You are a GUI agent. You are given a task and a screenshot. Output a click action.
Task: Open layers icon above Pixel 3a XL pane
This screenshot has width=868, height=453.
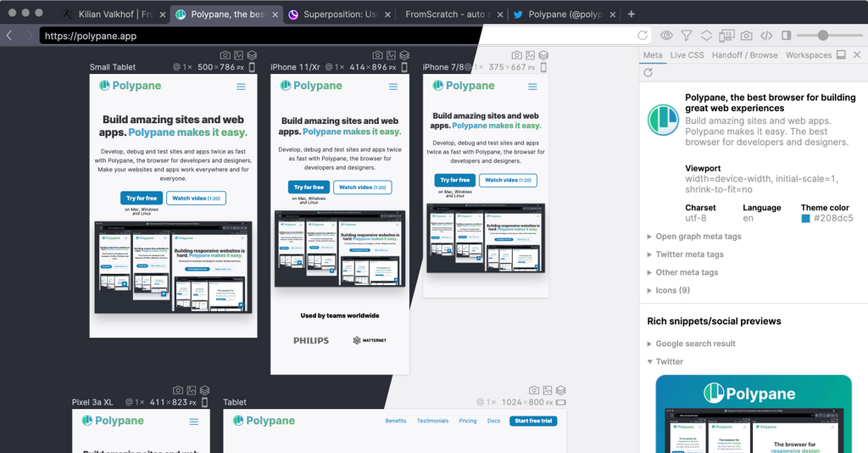pos(205,390)
